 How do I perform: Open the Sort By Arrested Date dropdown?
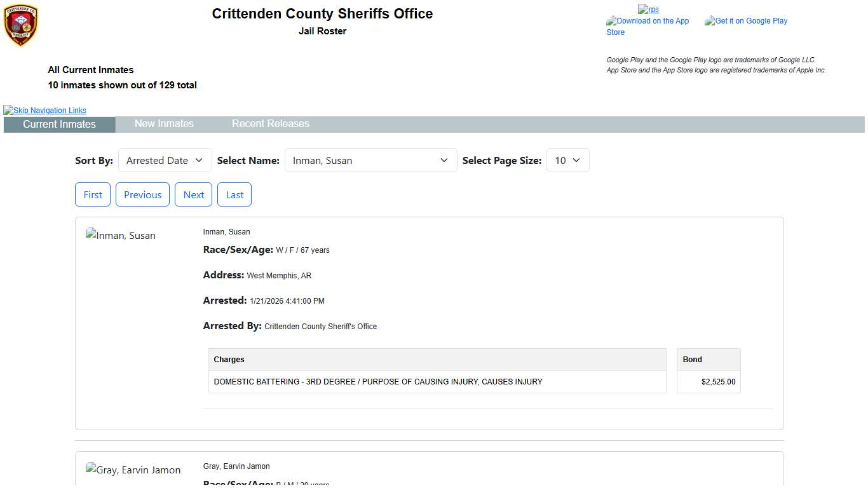pyautogui.click(x=165, y=161)
